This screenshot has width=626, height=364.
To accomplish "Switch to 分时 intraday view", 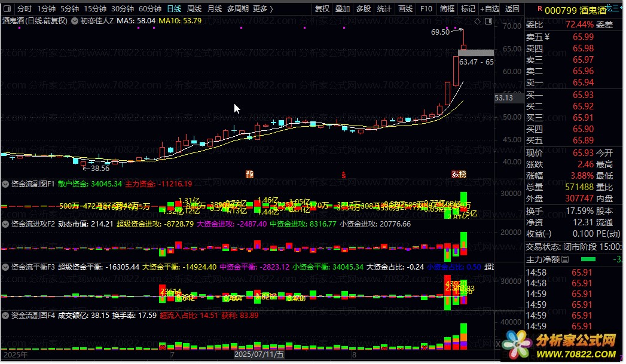I will pyautogui.click(x=24, y=9).
